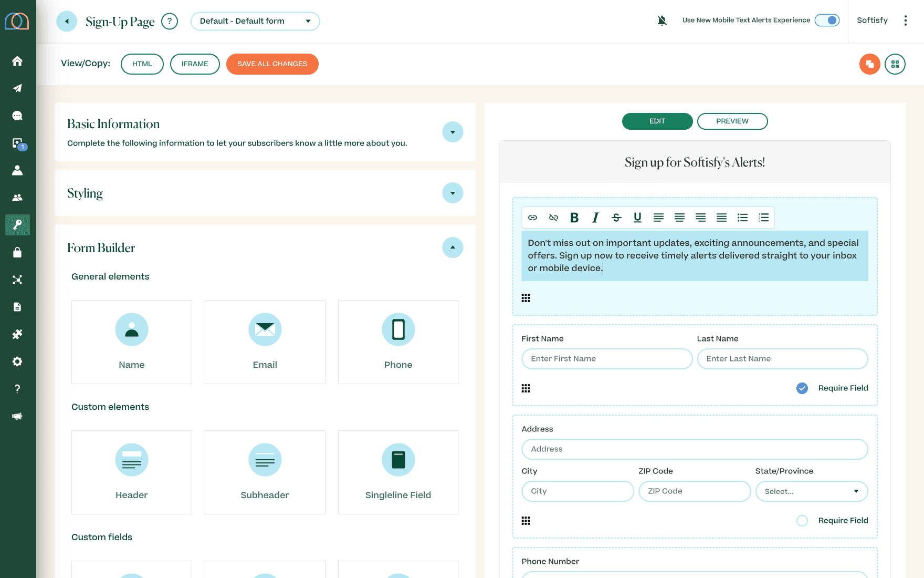
Task: Apply bold formatting in the text editor
Action: pos(574,217)
